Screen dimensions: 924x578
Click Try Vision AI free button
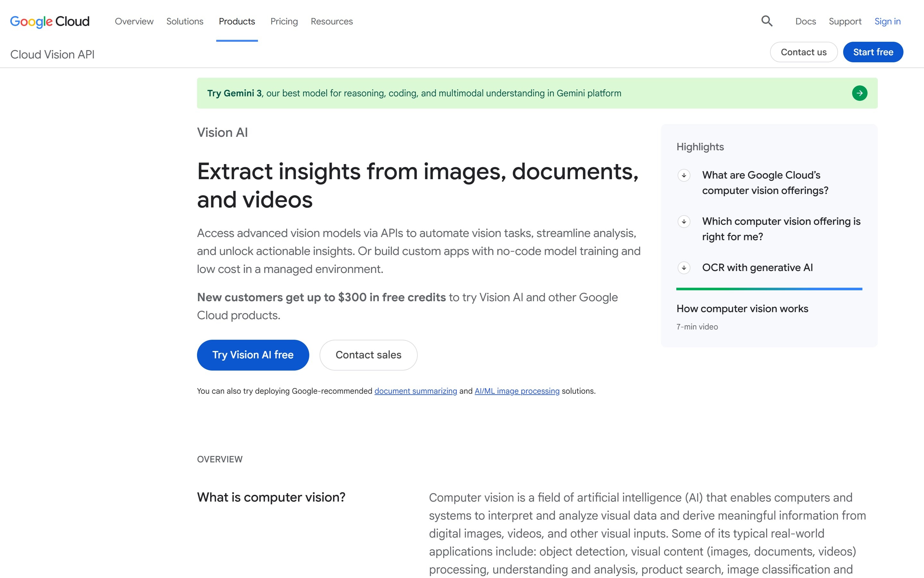pyautogui.click(x=253, y=355)
